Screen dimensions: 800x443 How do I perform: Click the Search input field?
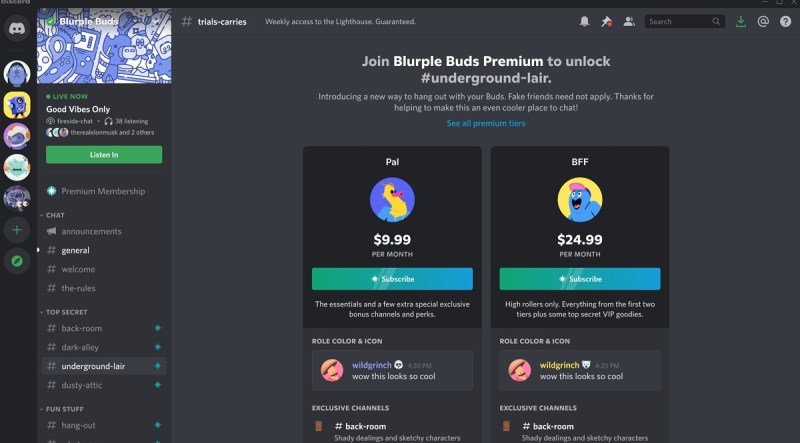tap(685, 21)
